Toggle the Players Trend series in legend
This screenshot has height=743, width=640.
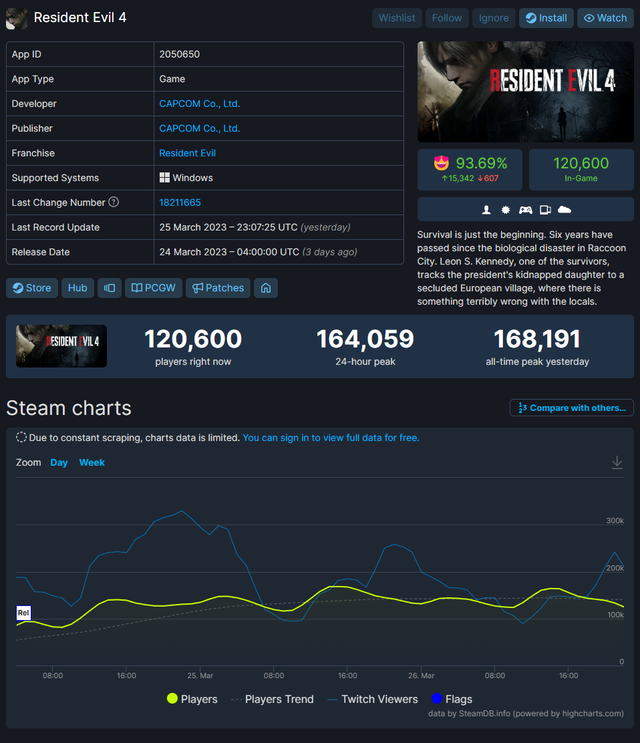coord(272,699)
